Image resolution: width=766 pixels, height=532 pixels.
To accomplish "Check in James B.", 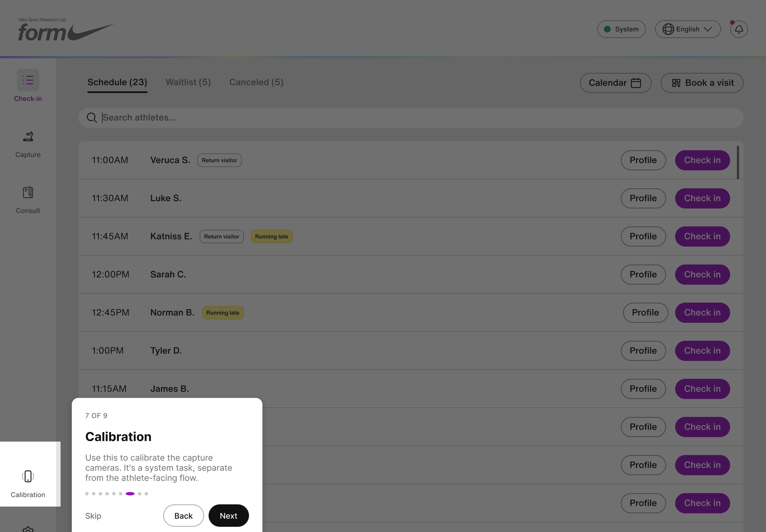I will pos(702,389).
